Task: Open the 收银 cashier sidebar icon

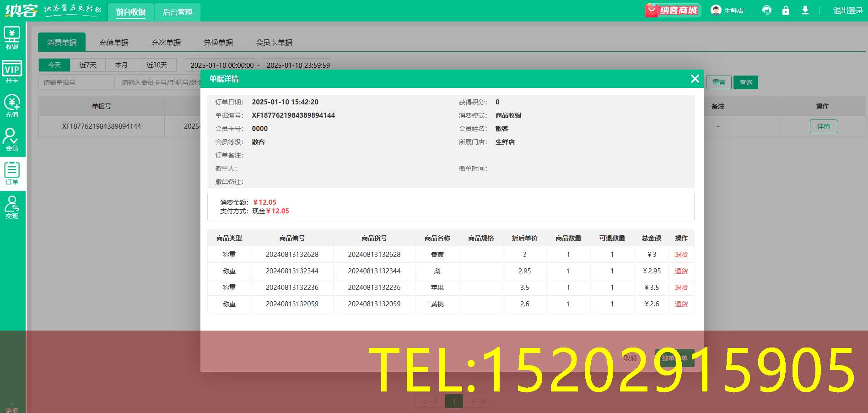Action: (12, 38)
